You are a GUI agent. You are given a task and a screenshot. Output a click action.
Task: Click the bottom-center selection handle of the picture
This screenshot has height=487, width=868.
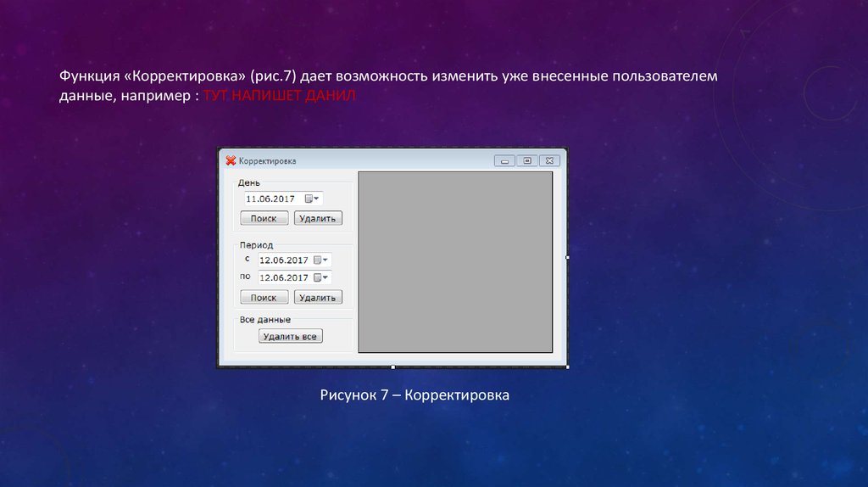(392, 367)
